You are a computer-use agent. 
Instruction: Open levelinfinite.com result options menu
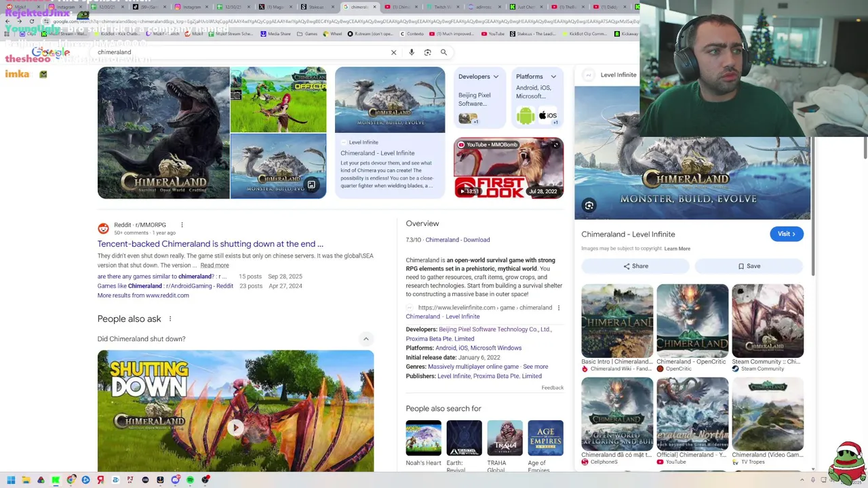coord(559,308)
